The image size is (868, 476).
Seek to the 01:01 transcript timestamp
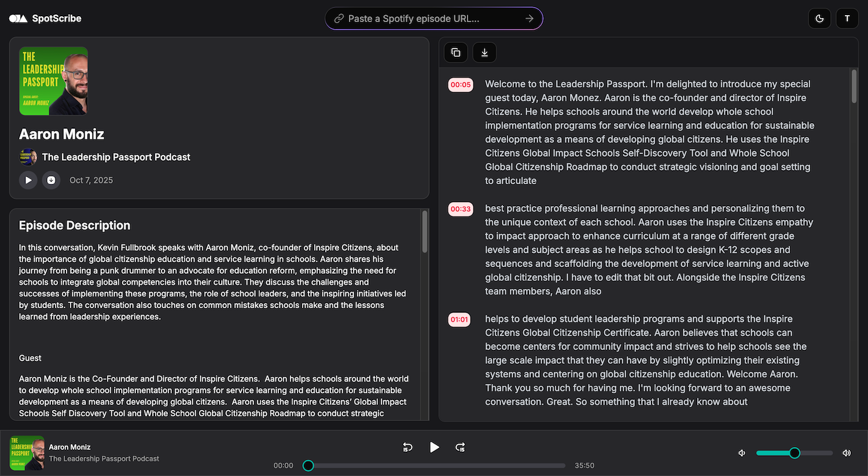(x=459, y=320)
